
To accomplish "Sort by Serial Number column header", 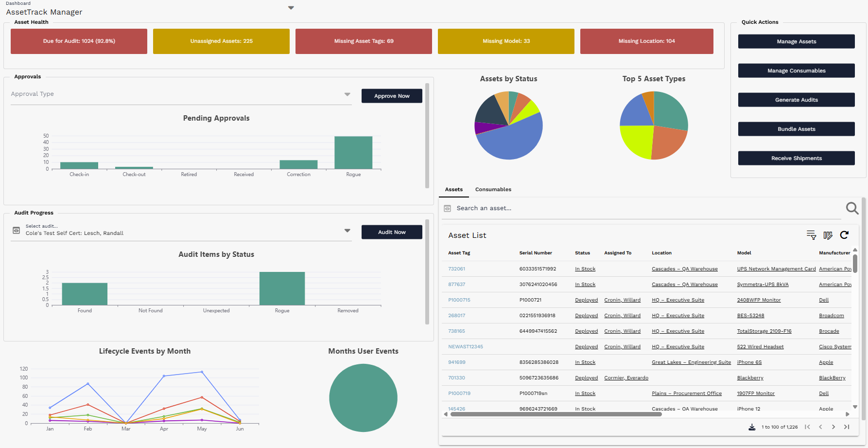I will 536,253.
